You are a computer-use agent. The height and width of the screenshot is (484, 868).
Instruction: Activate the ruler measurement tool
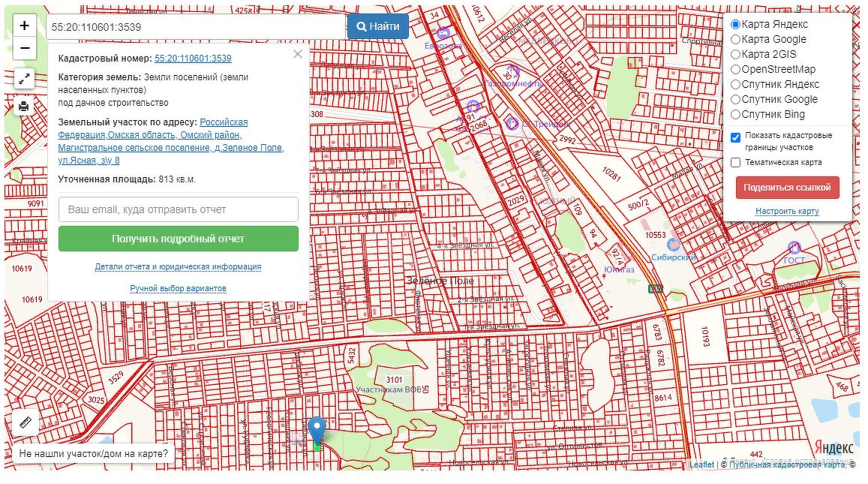(x=25, y=423)
